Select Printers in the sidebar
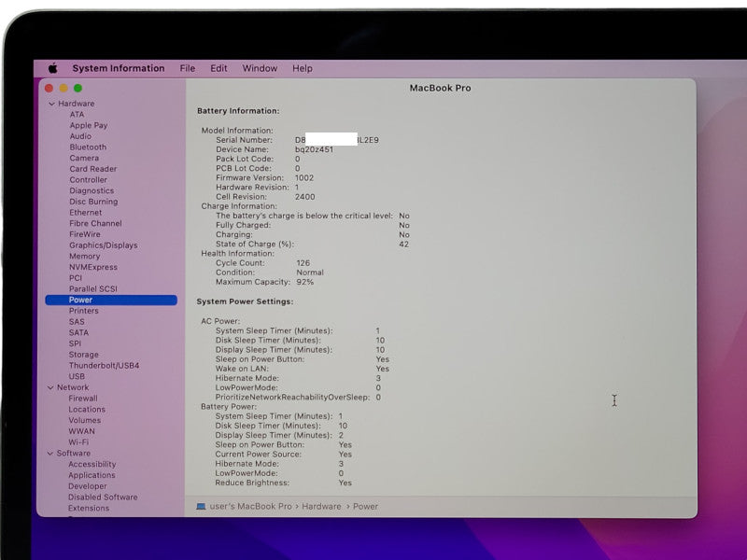The width and height of the screenshot is (747, 560). click(x=83, y=311)
